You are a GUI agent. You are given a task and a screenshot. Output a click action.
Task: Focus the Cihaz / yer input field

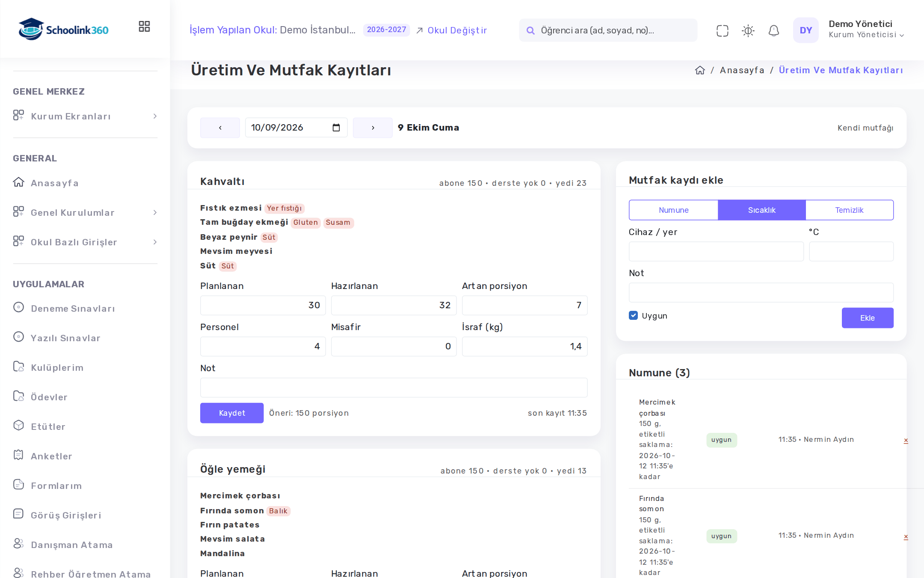coord(716,251)
